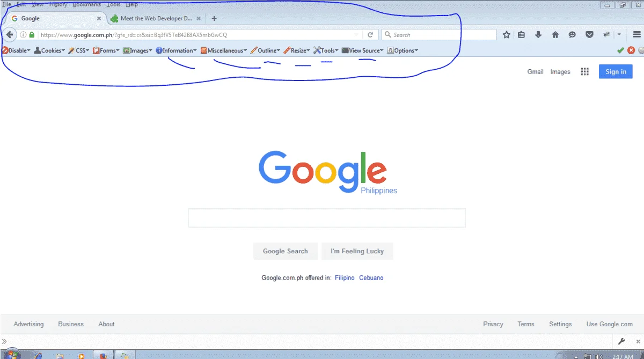This screenshot has height=359, width=644.
Task: Close the Meet the Web Developer tab
Action: (199, 18)
